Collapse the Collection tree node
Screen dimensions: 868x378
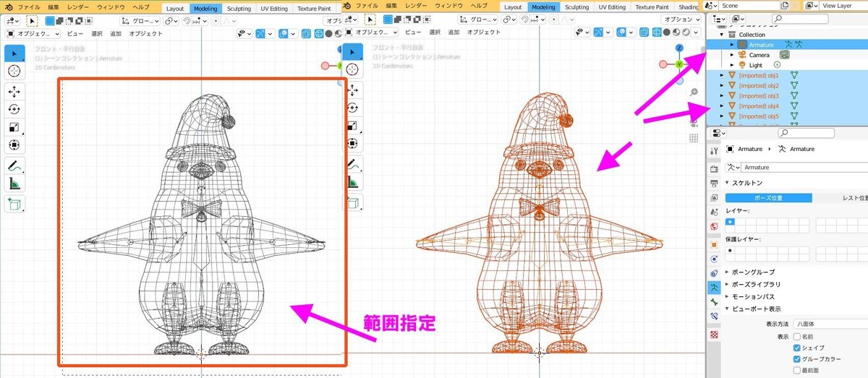(721, 35)
